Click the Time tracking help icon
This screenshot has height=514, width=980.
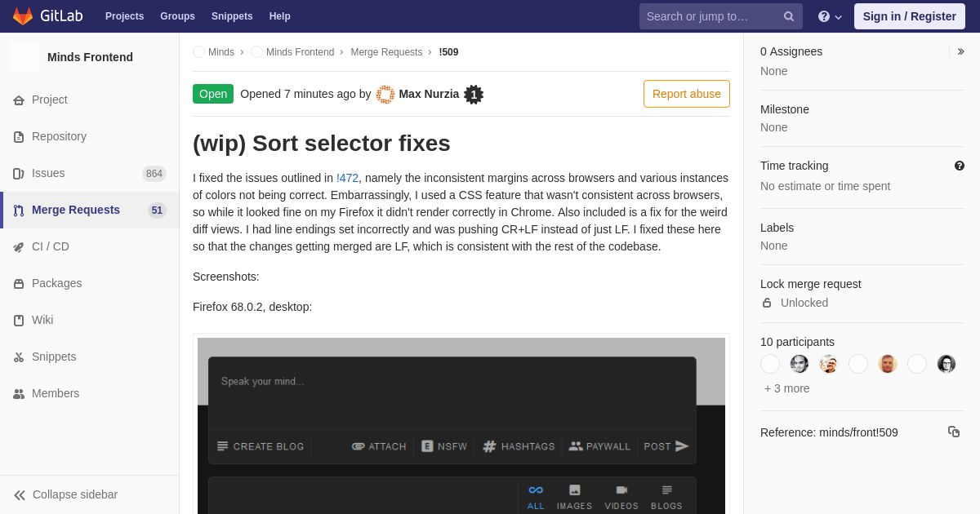coord(960,166)
